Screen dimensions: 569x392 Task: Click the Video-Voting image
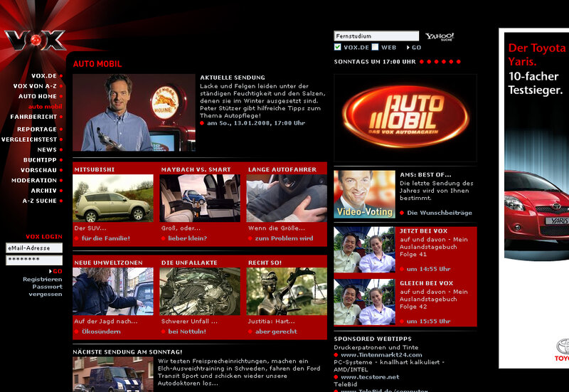coord(364,194)
